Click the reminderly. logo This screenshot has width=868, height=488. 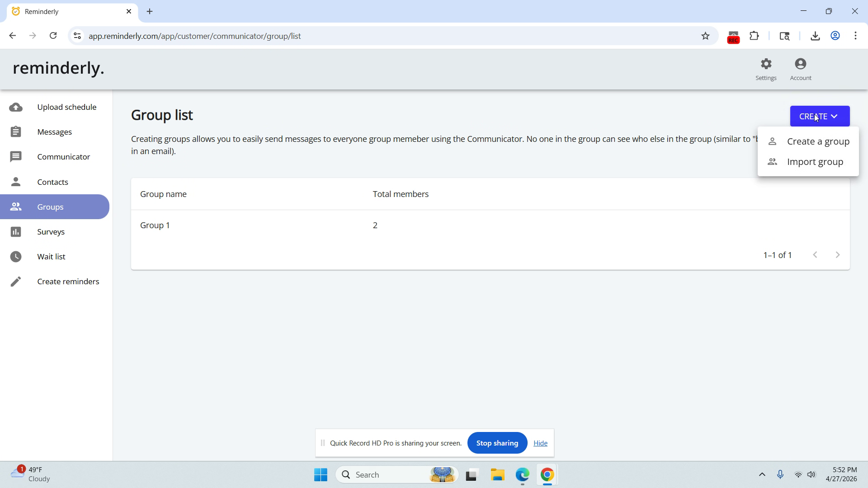pos(58,68)
